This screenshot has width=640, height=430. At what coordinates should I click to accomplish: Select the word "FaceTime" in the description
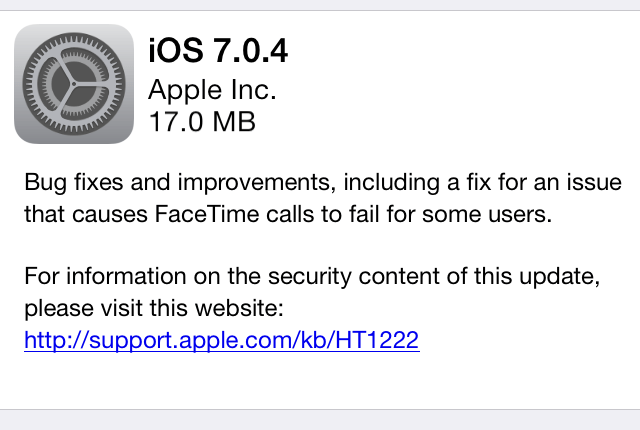(207, 214)
